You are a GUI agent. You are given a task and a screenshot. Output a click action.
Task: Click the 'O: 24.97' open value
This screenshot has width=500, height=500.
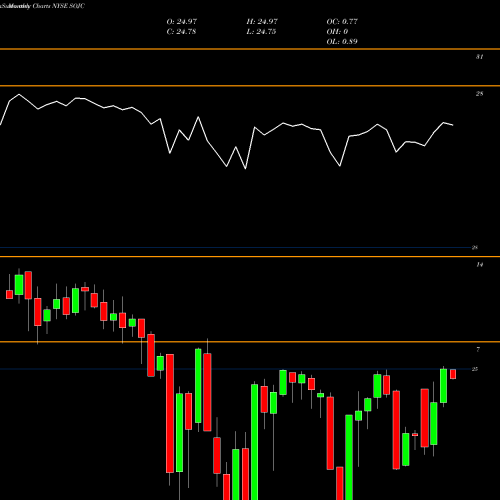(182, 21)
